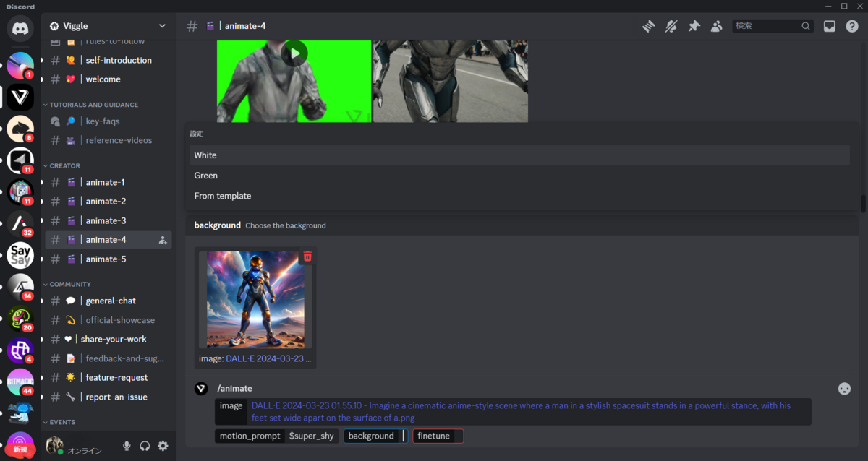Show member list
This screenshot has height=461, width=868.
click(x=716, y=26)
